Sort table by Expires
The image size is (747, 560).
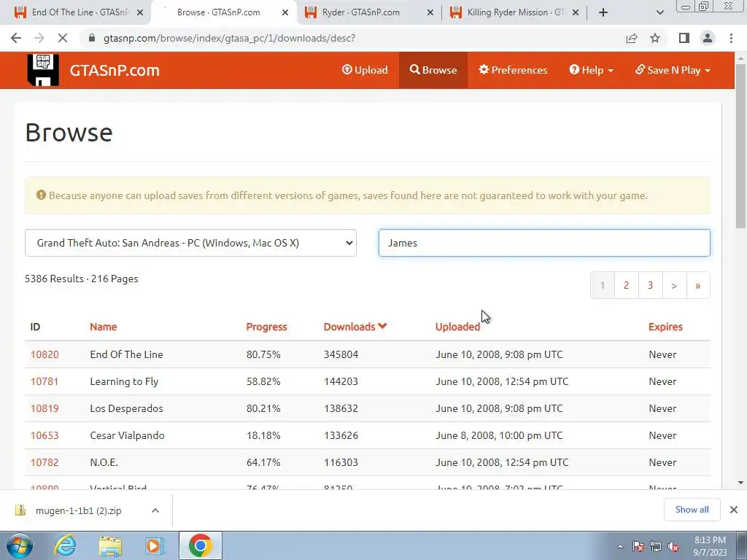[665, 327]
